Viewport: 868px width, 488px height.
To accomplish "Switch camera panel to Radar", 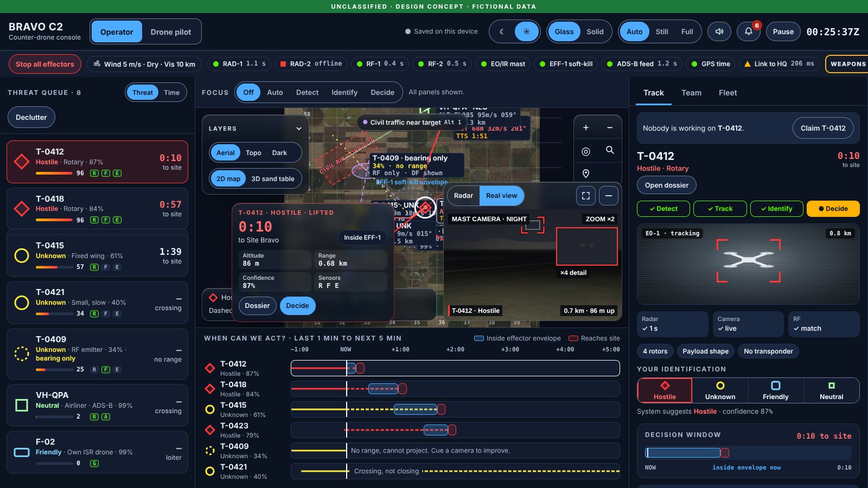I will 463,196.
